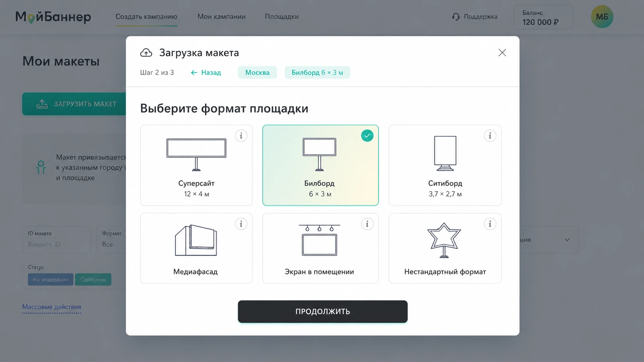Viewport: 644px width, 362px height.
Task: Click the left arrow beside Назад
Action: pos(194,73)
